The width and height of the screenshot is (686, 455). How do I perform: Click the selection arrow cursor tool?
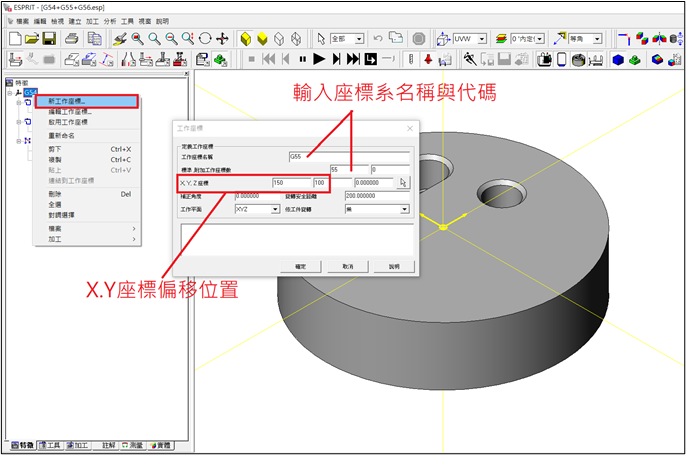tap(320, 38)
